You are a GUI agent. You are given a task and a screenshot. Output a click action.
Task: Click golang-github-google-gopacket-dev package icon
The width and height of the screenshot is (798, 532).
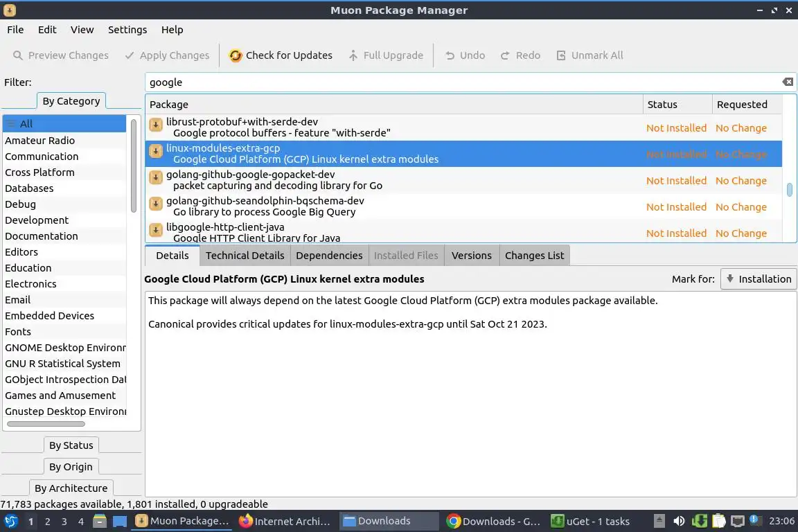pos(156,177)
